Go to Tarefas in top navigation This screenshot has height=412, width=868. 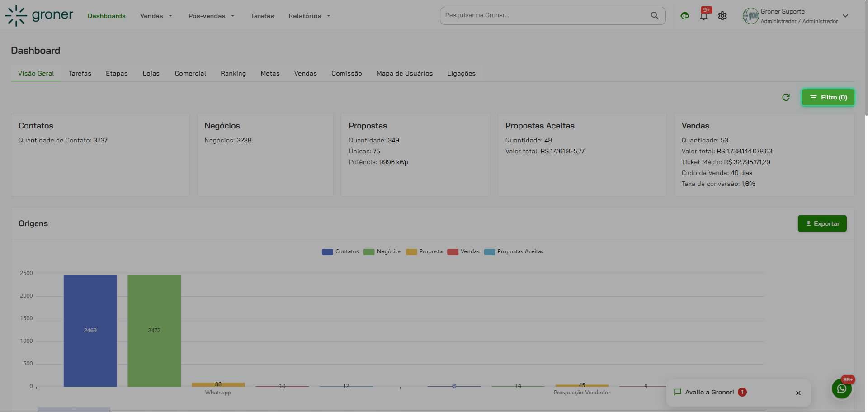pyautogui.click(x=262, y=16)
